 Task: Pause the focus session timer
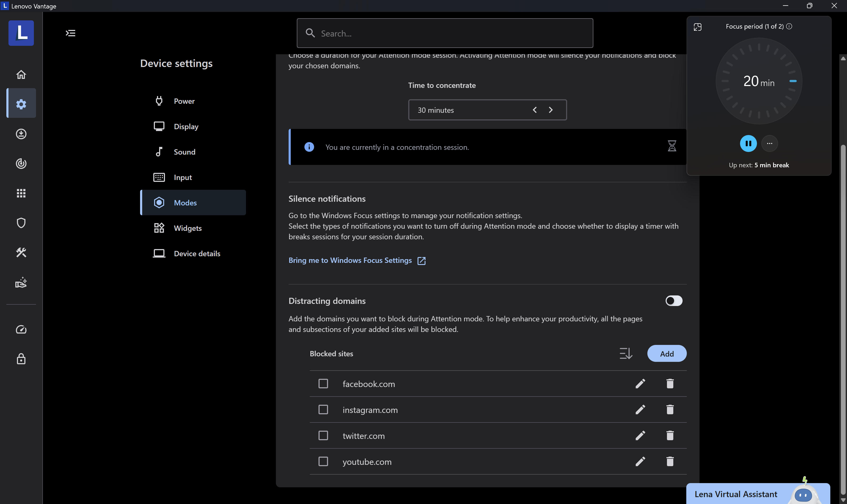point(748,144)
